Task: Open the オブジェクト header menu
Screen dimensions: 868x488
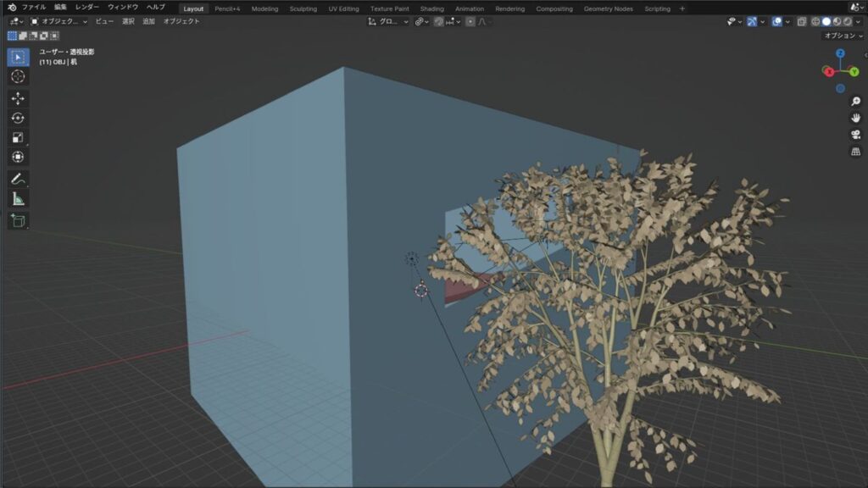Action: tap(181, 21)
